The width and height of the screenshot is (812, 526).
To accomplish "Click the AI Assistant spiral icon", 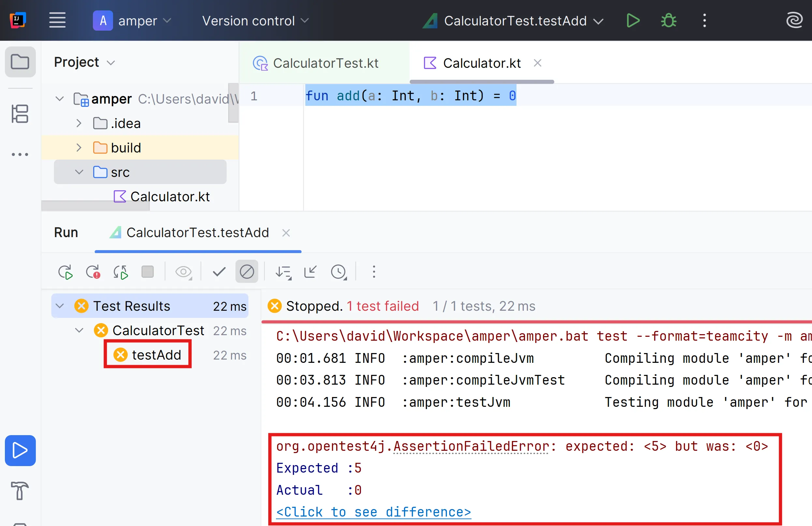I will click(x=794, y=21).
